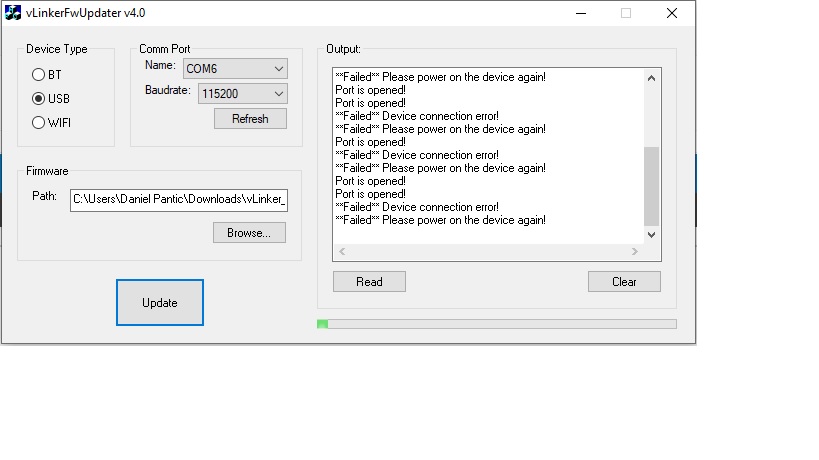Clear the output log with Clear button
The height and width of the screenshot is (460, 819).
click(624, 281)
